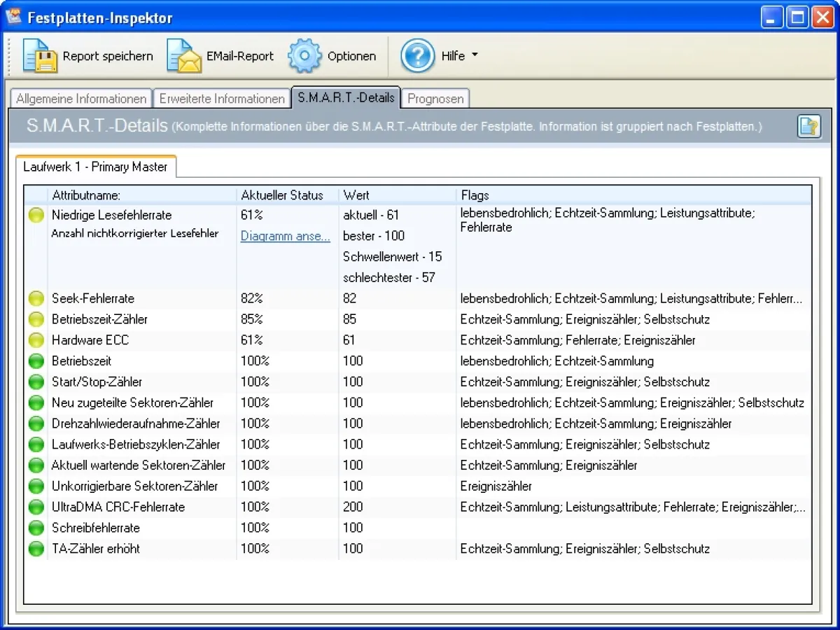Click the EMail-Report envelope icon
Screen dimensions: 840x630
pos(184,56)
